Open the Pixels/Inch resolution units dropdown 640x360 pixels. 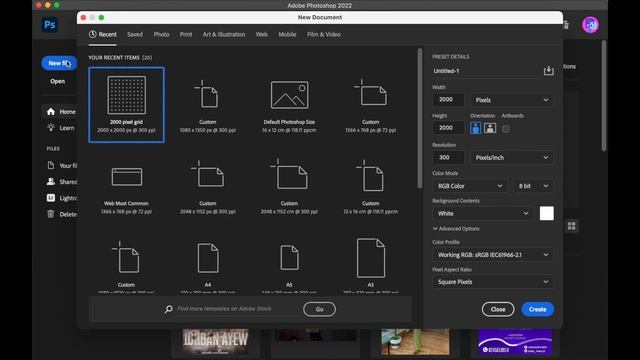tap(512, 158)
